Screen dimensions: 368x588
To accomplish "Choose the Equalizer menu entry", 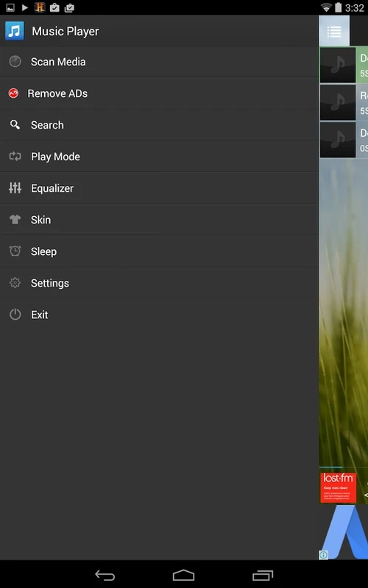I will point(159,188).
